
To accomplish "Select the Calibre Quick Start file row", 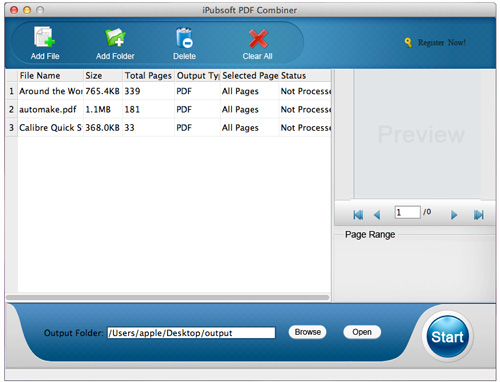I will 168,128.
